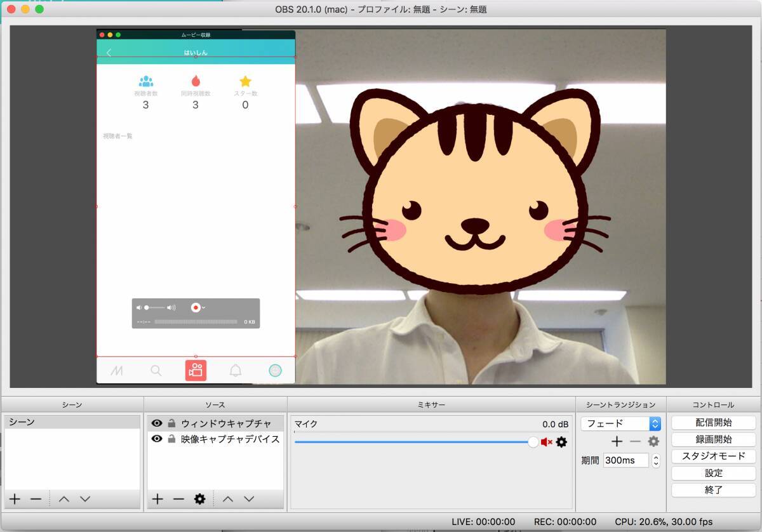Toggle visibility of 映像キャプチャデバイス source
This screenshot has width=762, height=532.
click(157, 439)
